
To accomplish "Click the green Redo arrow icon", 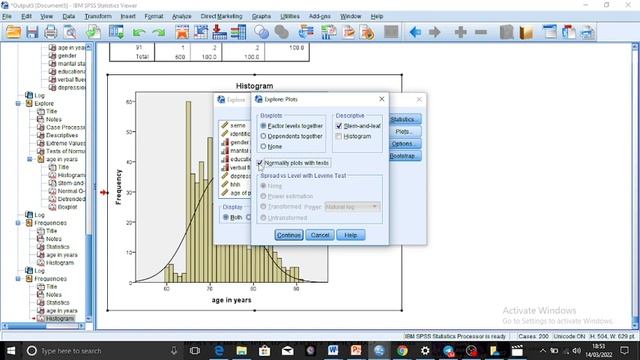I will click(x=158, y=32).
